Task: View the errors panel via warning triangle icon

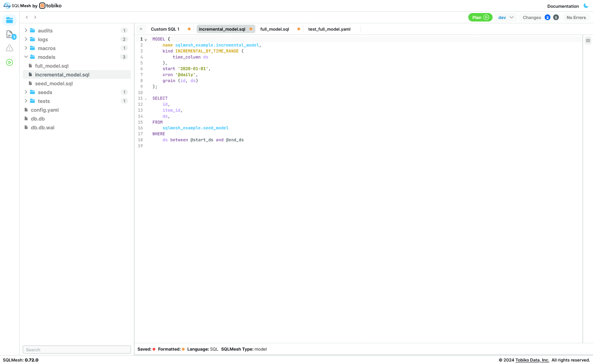Action: point(10,48)
